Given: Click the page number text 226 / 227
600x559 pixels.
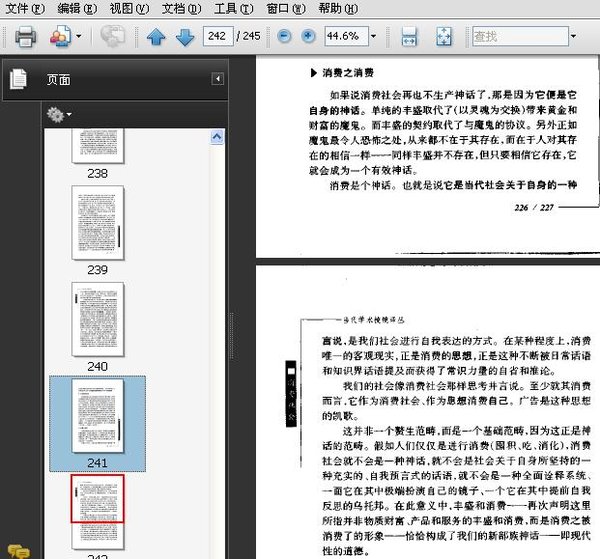Looking at the screenshot, I should pyautogui.click(x=534, y=207).
